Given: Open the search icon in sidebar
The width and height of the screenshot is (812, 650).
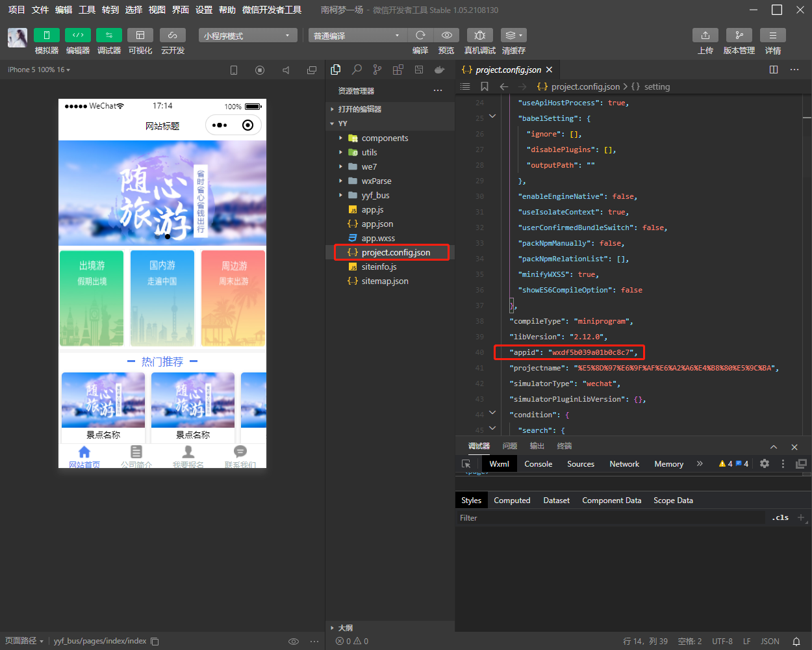Looking at the screenshot, I should [357, 70].
